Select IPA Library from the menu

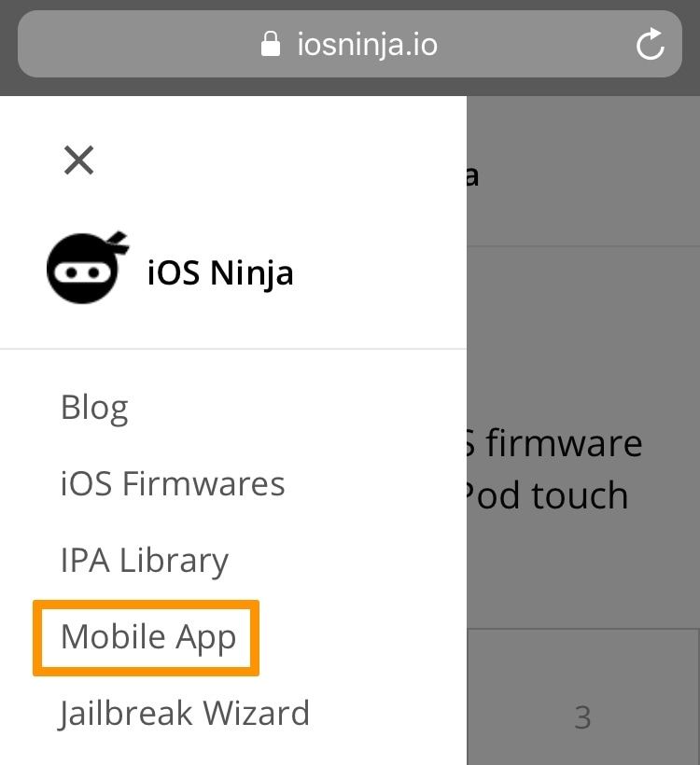(144, 561)
